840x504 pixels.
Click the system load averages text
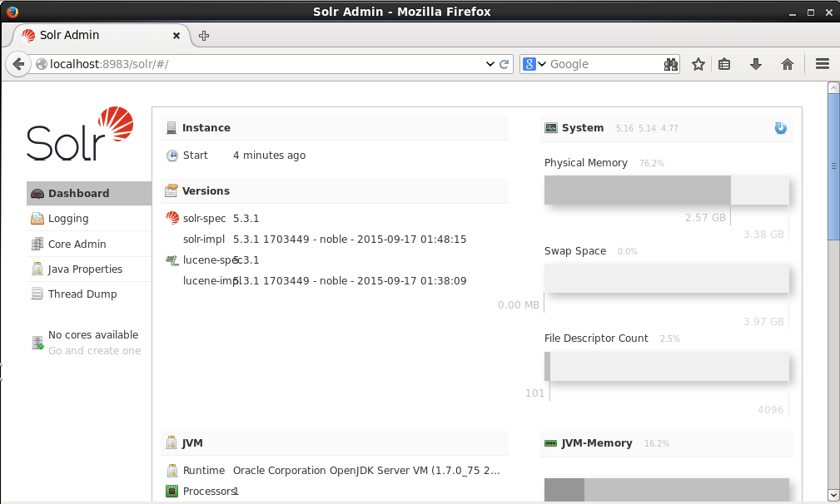647,128
